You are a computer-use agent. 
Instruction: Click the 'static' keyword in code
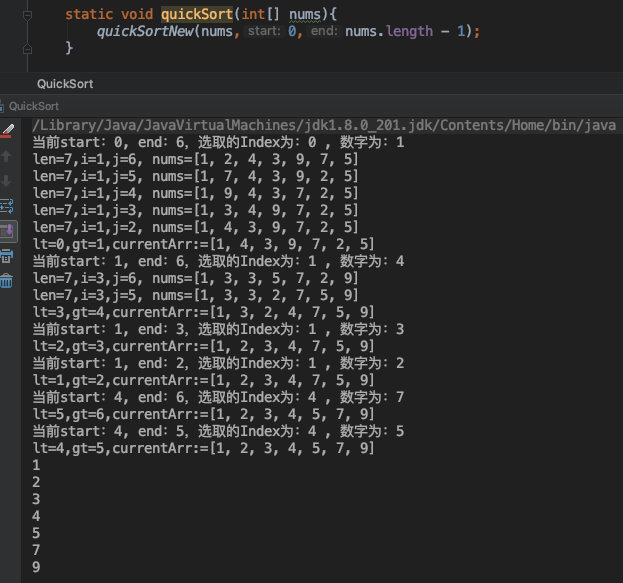pyautogui.click(x=89, y=14)
